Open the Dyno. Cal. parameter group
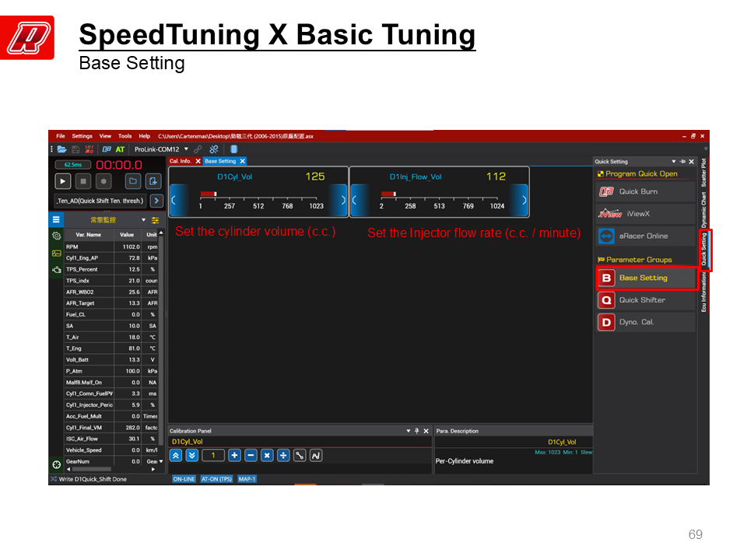The image size is (747, 560). [x=645, y=322]
